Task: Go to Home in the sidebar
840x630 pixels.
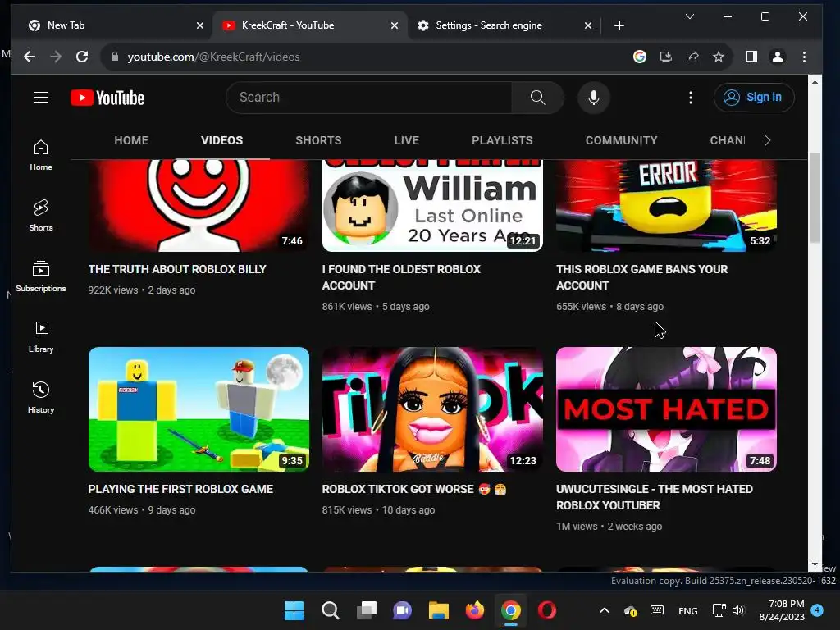Action: [41, 155]
